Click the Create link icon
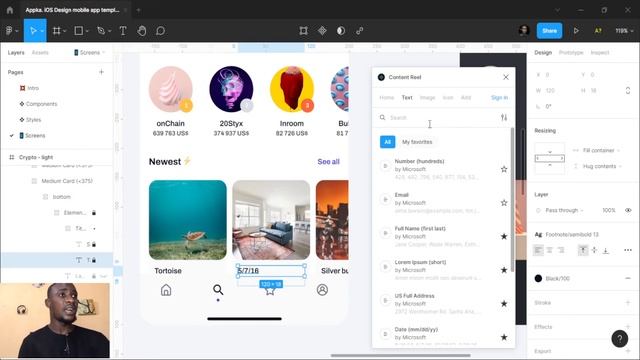The height and width of the screenshot is (360, 640). (360, 31)
